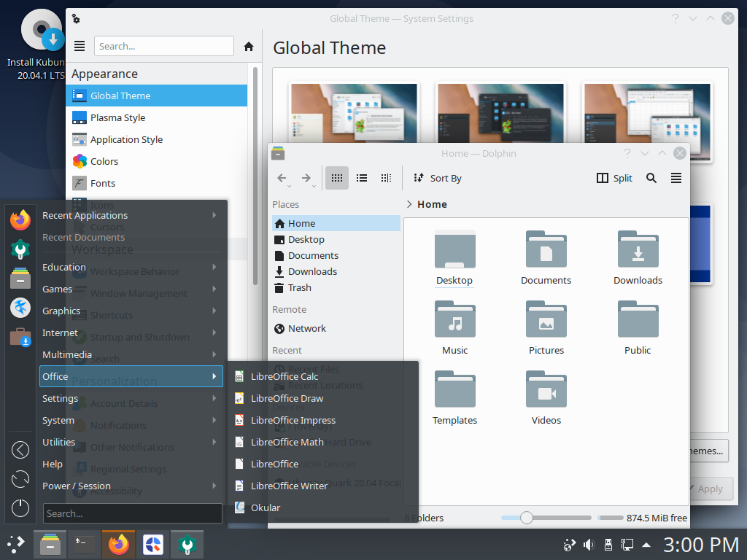This screenshot has height=560, width=747.
Task: Click the power-off icon in the application menu
Action: pos(20,508)
